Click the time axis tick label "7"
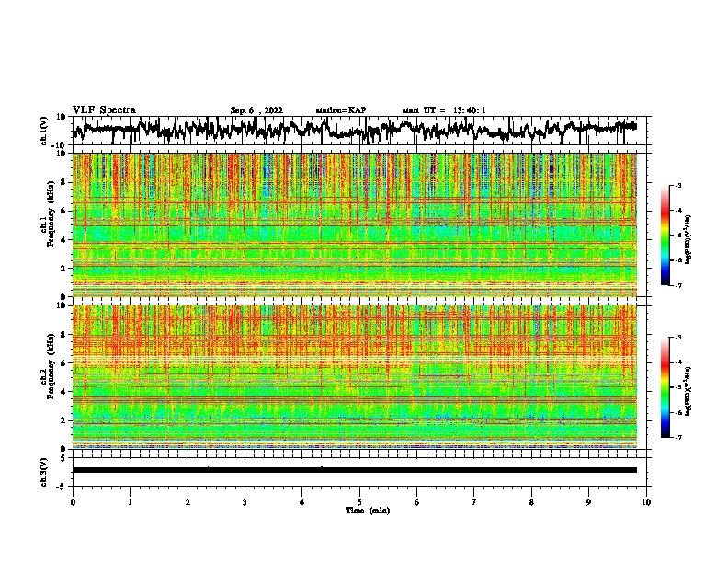The width and height of the screenshot is (728, 563). pyautogui.click(x=474, y=502)
